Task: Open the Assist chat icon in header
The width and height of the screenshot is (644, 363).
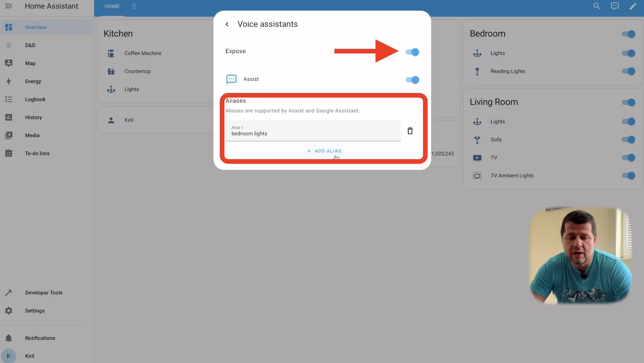Action: click(x=615, y=6)
